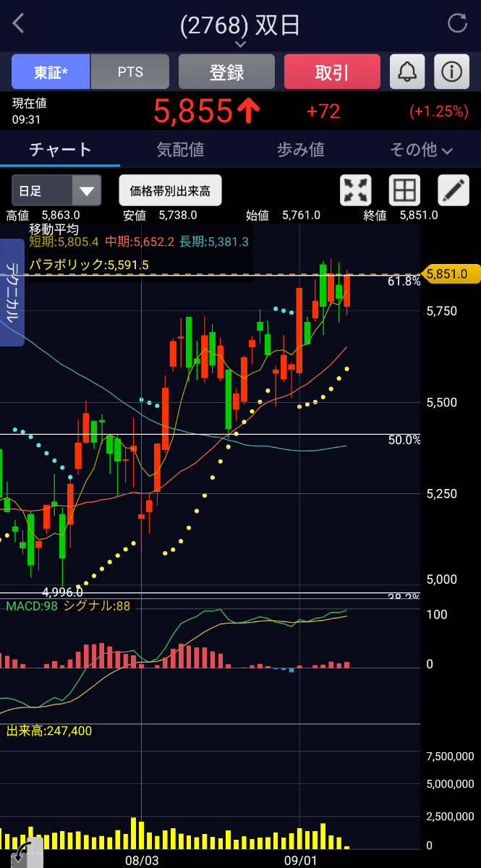This screenshot has width=481, height=868.
Task: Tap the 移動平均 indicator label
Action: [x=54, y=229]
